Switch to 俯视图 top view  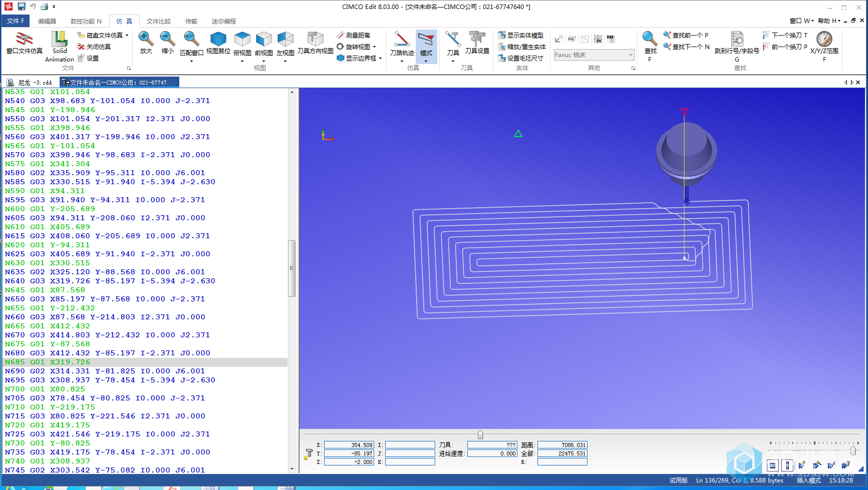242,47
